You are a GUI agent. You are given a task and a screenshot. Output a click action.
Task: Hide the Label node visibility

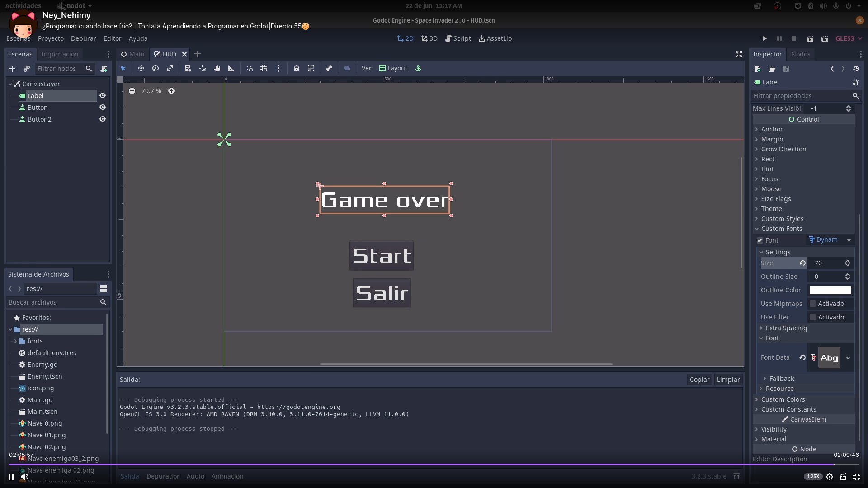pos(103,96)
